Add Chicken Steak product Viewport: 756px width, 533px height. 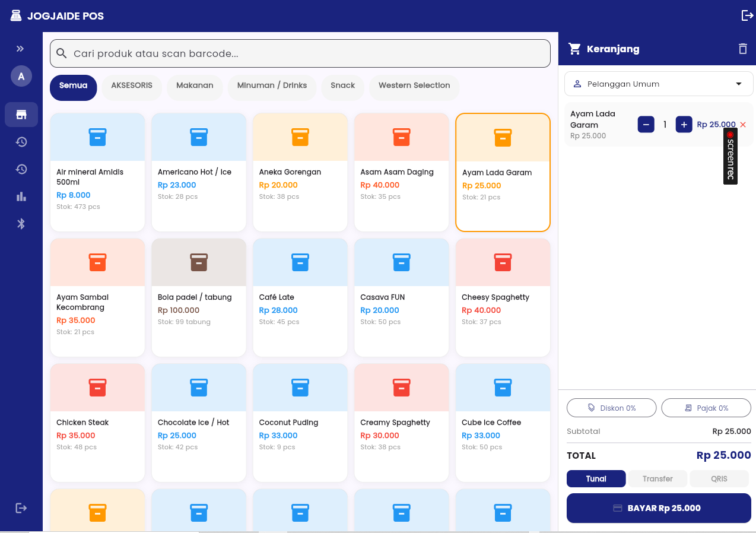97,423
